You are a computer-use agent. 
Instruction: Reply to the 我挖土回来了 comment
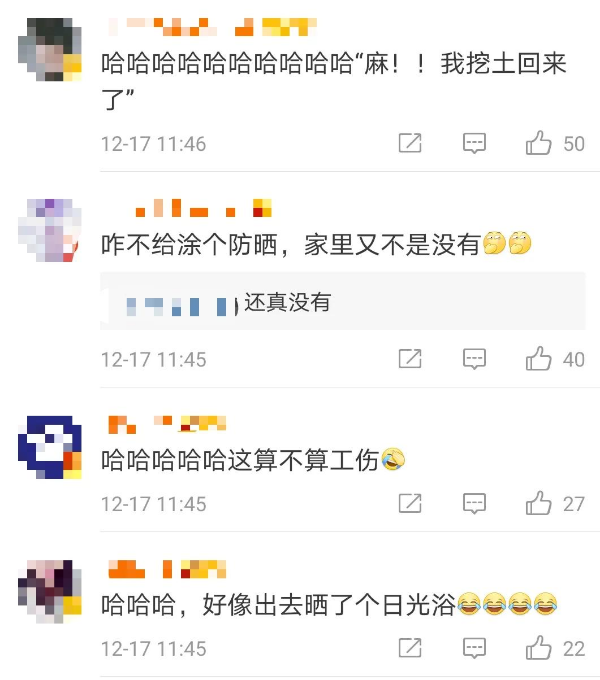(x=474, y=143)
